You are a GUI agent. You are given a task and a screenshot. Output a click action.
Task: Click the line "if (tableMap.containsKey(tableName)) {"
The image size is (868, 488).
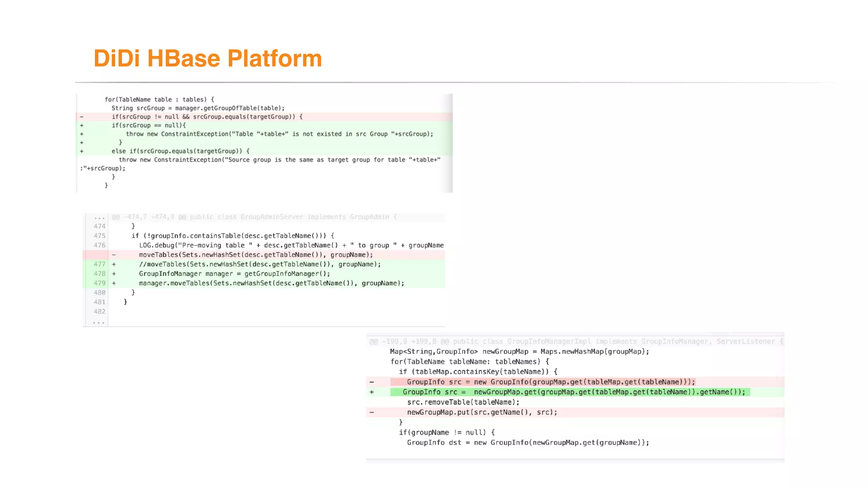[478, 372]
